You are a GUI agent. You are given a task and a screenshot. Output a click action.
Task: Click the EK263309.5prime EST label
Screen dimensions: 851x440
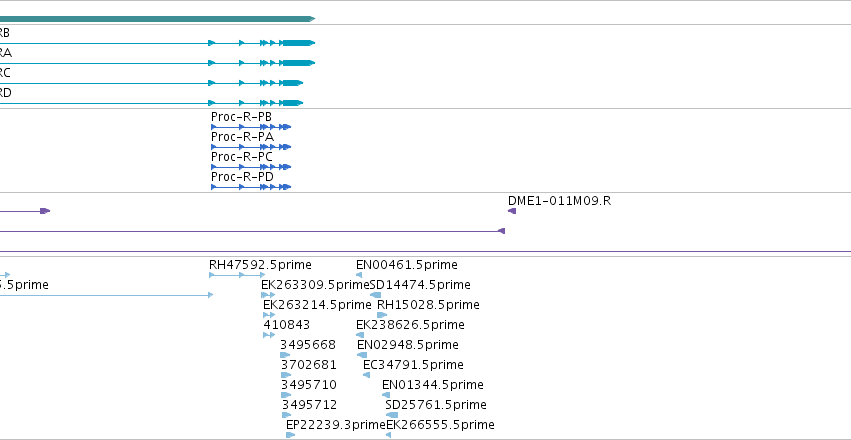click(315, 285)
